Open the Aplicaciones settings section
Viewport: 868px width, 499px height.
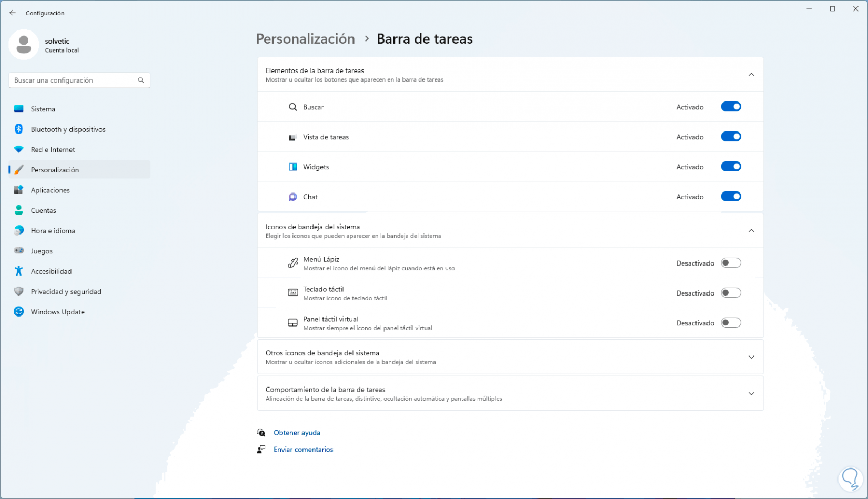(50, 190)
